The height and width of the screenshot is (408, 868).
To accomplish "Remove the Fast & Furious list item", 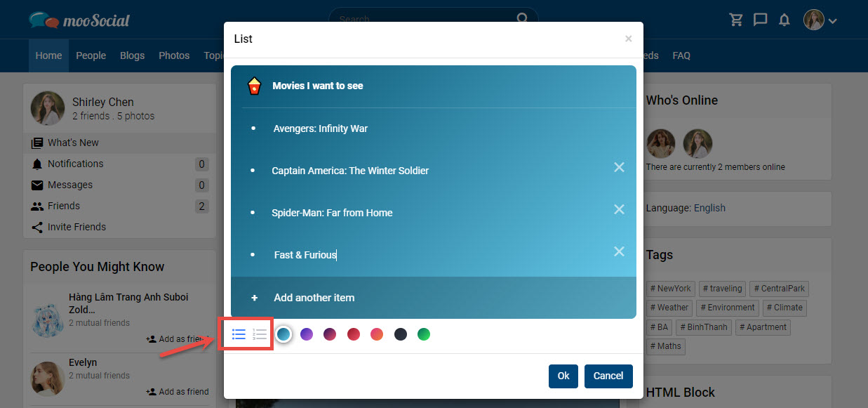I will point(619,251).
